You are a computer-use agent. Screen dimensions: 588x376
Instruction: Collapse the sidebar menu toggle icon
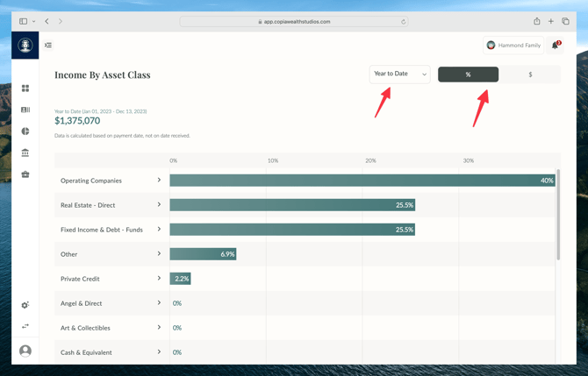(48, 46)
